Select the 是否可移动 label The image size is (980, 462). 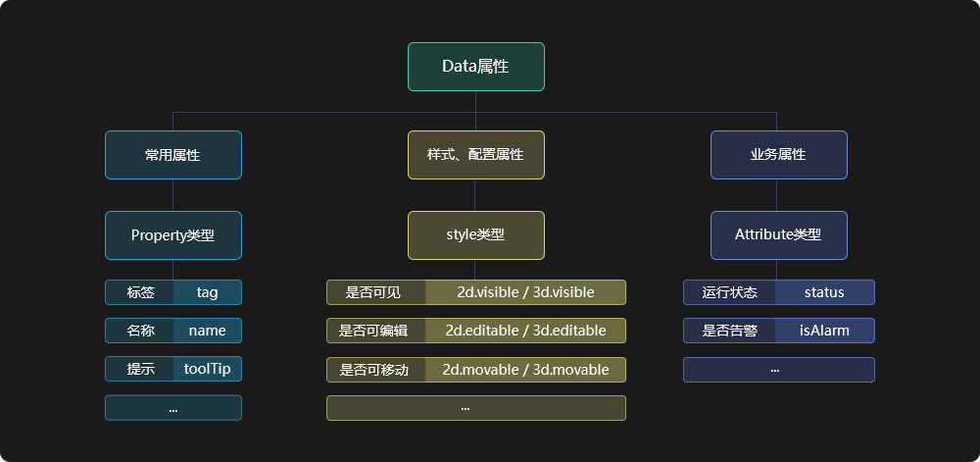tap(376, 370)
